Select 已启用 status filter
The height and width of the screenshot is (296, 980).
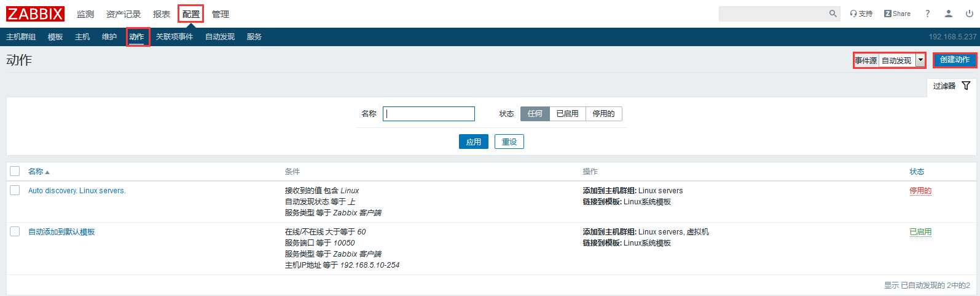[567, 113]
